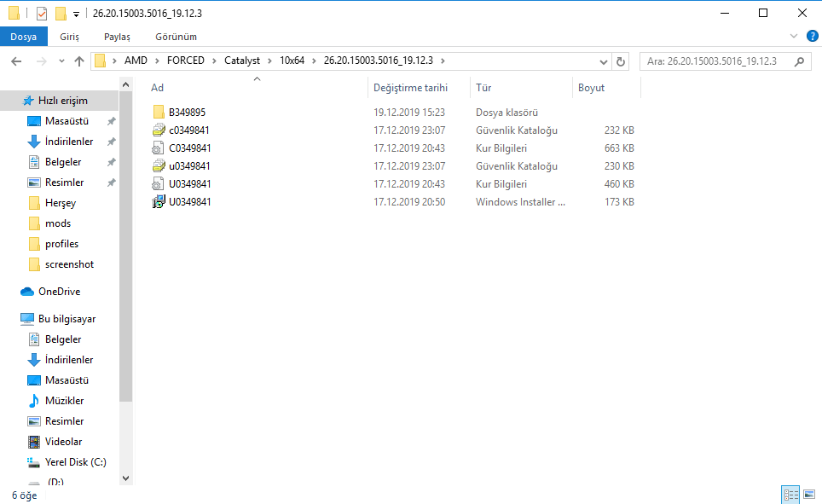Expand the chevron after 26.20.15003.5016_19.12.3 breadcrumb
822x504 pixels.
click(x=443, y=61)
